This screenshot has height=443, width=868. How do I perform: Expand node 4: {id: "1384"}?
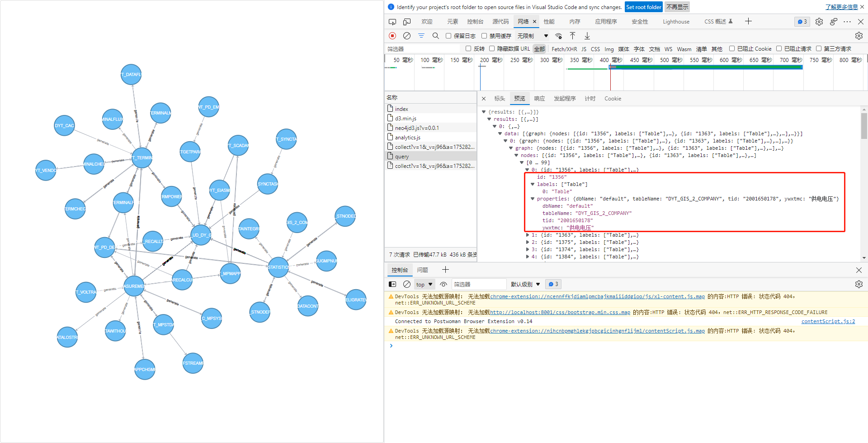click(527, 257)
